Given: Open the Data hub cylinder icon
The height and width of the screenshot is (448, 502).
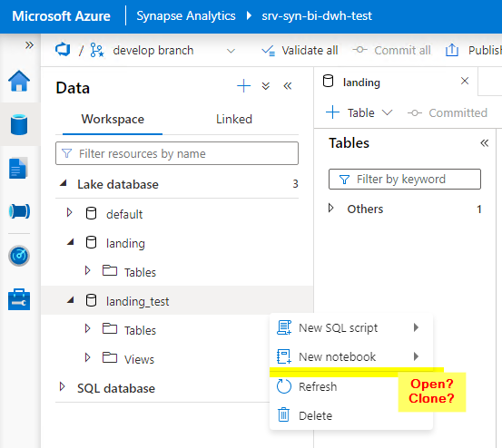Looking at the screenshot, I should 19,124.
